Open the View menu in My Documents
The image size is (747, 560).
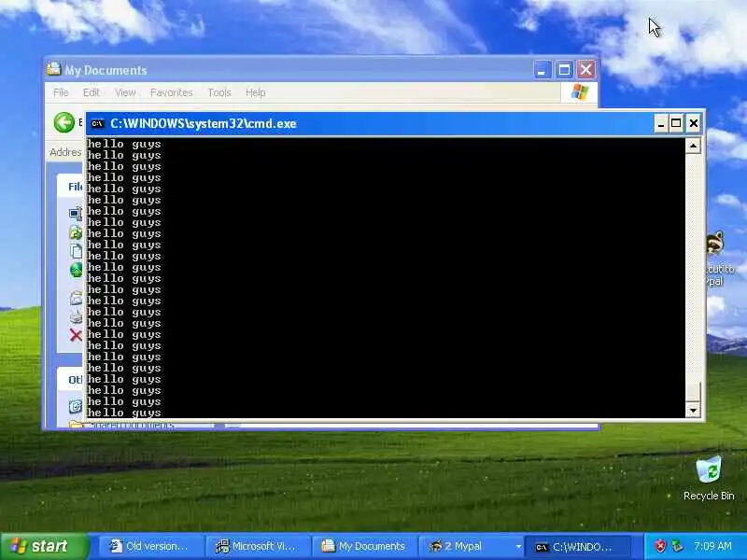[x=125, y=92]
